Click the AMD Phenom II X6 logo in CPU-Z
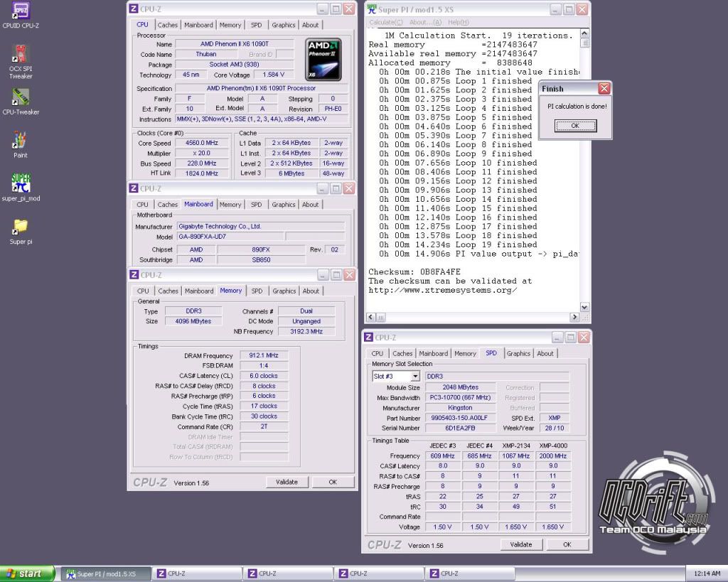Image resolution: width=728 pixels, height=582 pixels. [323, 59]
